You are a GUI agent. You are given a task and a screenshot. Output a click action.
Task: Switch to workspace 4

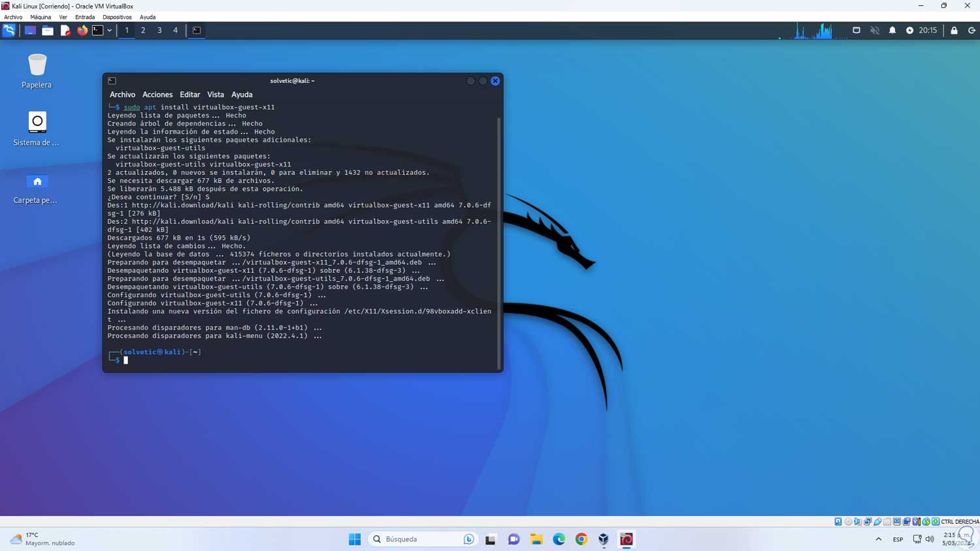[x=175, y=30]
